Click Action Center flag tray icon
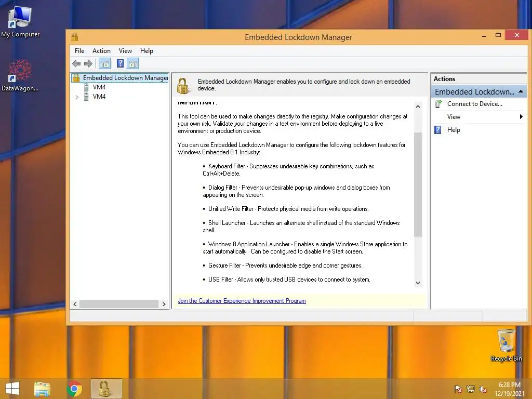The image size is (532, 399). tap(458, 389)
